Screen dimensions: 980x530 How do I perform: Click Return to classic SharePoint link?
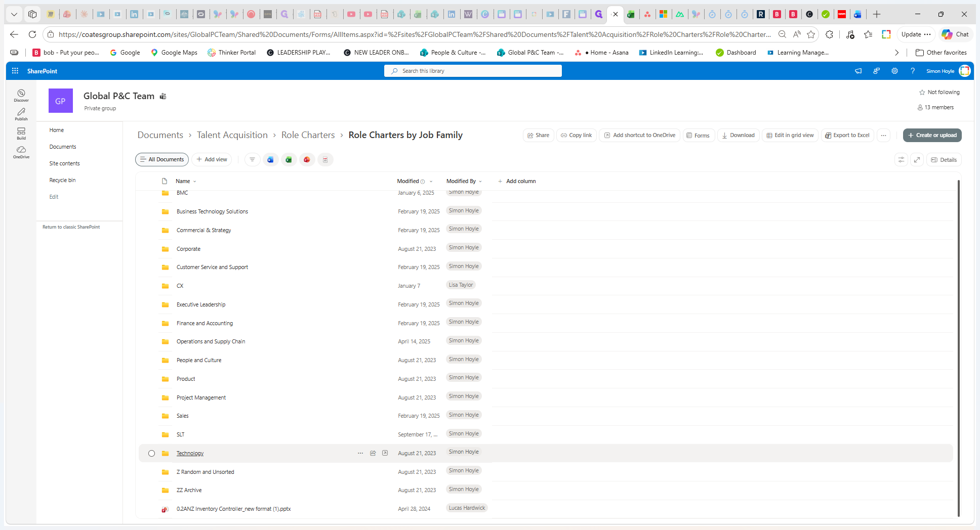click(x=71, y=227)
